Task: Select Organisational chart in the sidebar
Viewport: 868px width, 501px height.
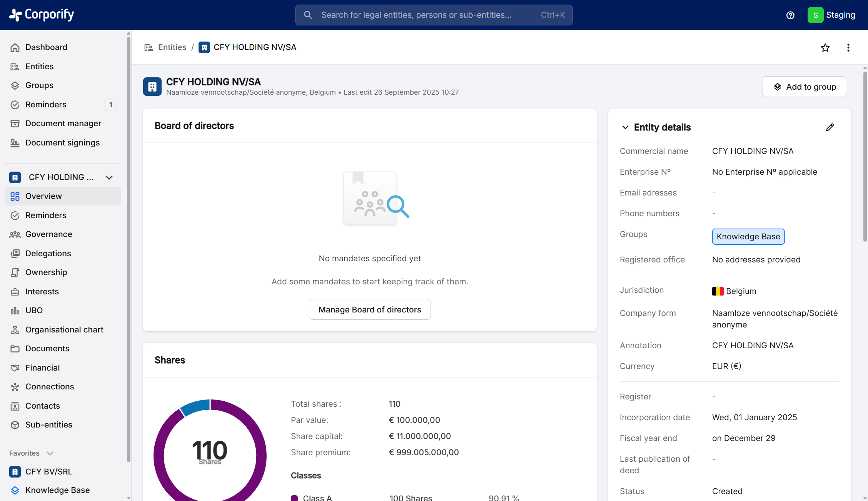Action: pos(64,330)
